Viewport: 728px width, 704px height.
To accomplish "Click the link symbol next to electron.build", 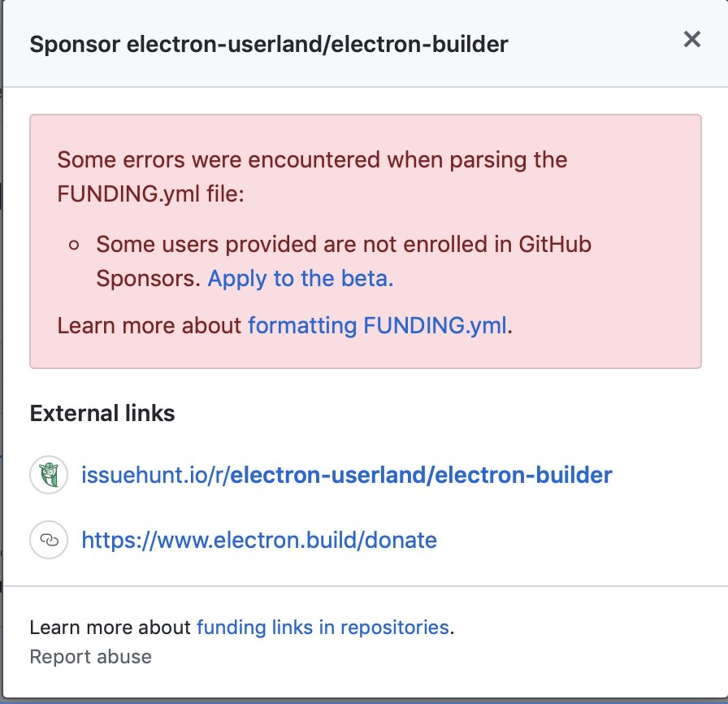I will point(49,539).
